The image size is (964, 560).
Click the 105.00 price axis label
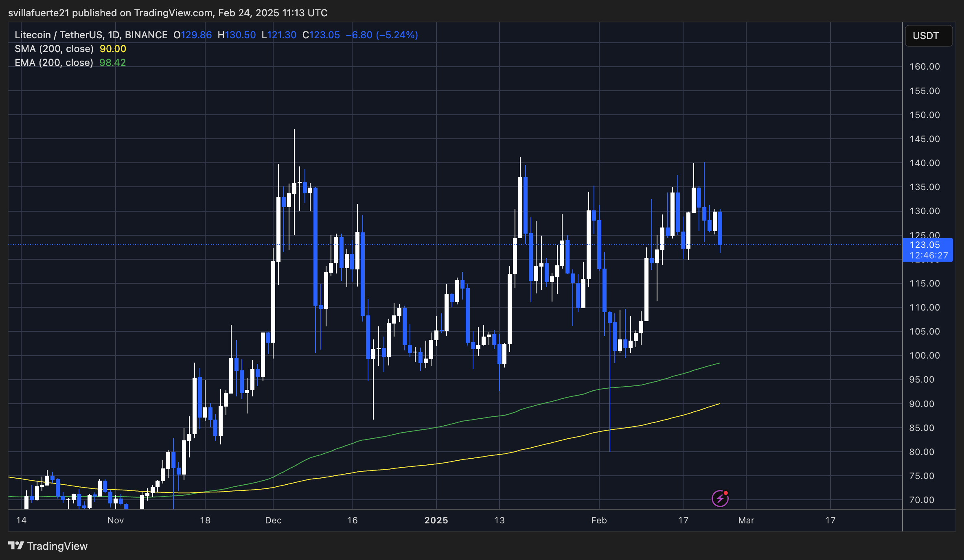click(x=925, y=331)
